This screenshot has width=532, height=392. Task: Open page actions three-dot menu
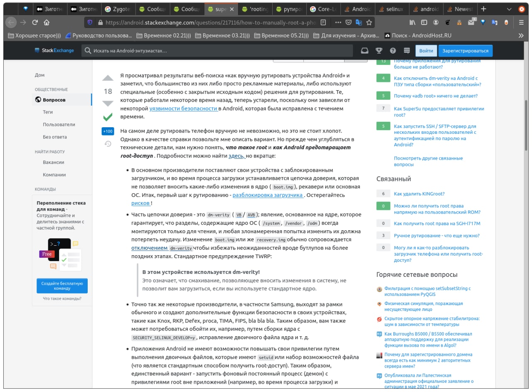coord(338,22)
